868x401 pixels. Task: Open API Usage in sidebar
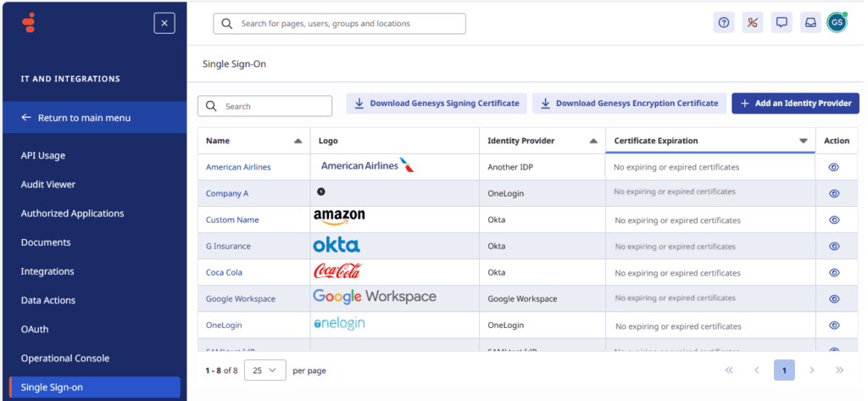pyautogui.click(x=43, y=156)
